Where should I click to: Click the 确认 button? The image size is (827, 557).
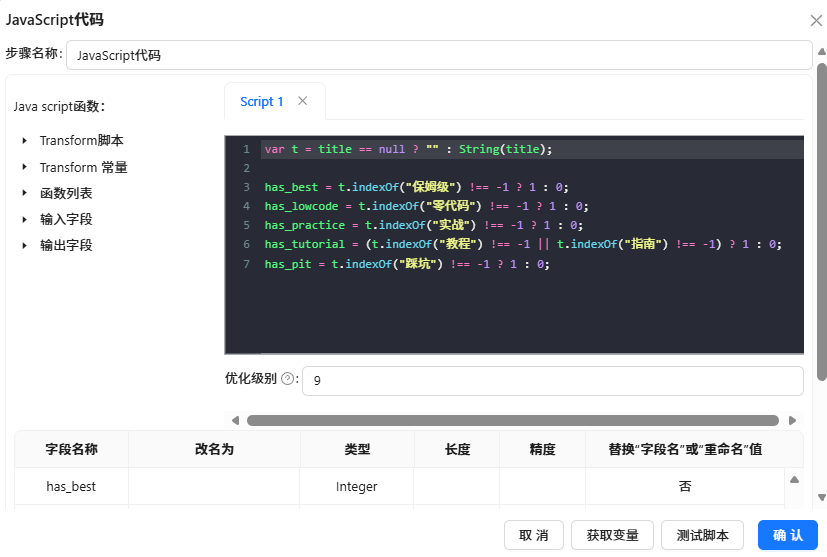tap(788, 535)
